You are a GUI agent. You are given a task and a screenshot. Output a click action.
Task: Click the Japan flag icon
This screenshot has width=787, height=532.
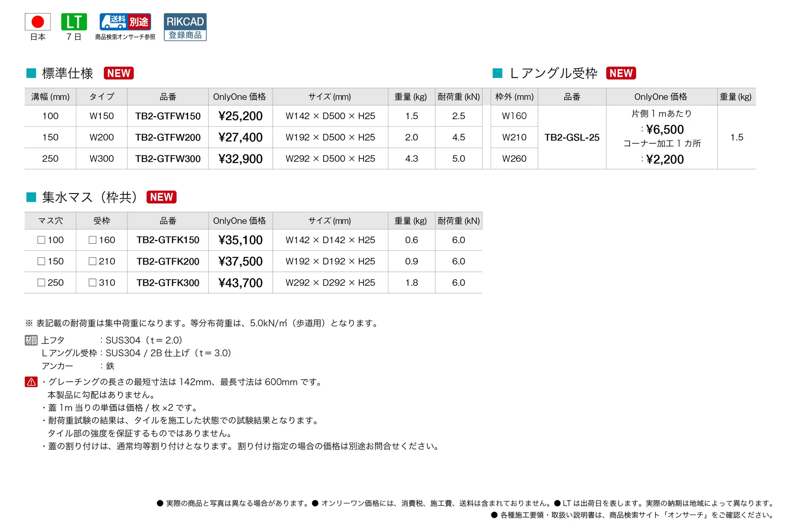(38, 22)
